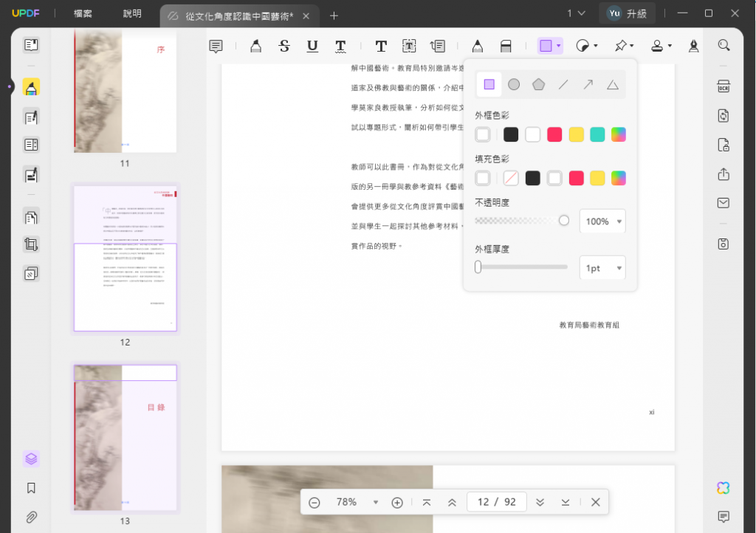
Task: Open the sticky note comment tool
Action: tap(216, 47)
